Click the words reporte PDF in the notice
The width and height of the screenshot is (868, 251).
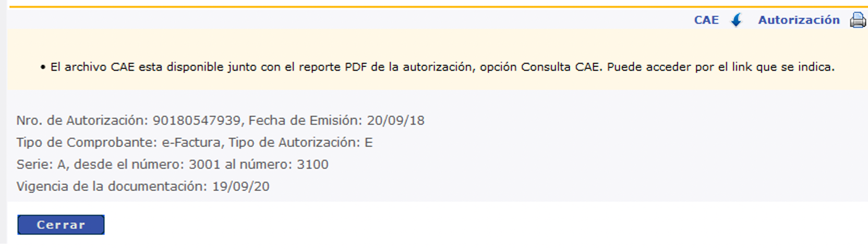coord(321,67)
